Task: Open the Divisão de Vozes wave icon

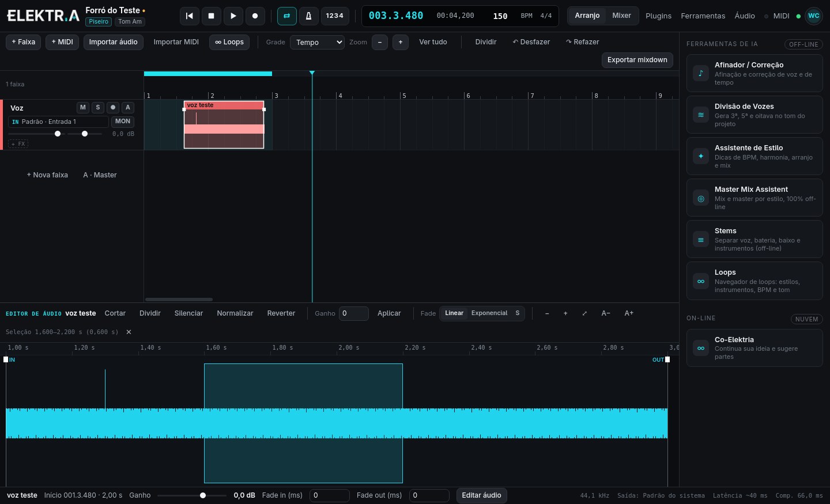Action: coord(701,115)
